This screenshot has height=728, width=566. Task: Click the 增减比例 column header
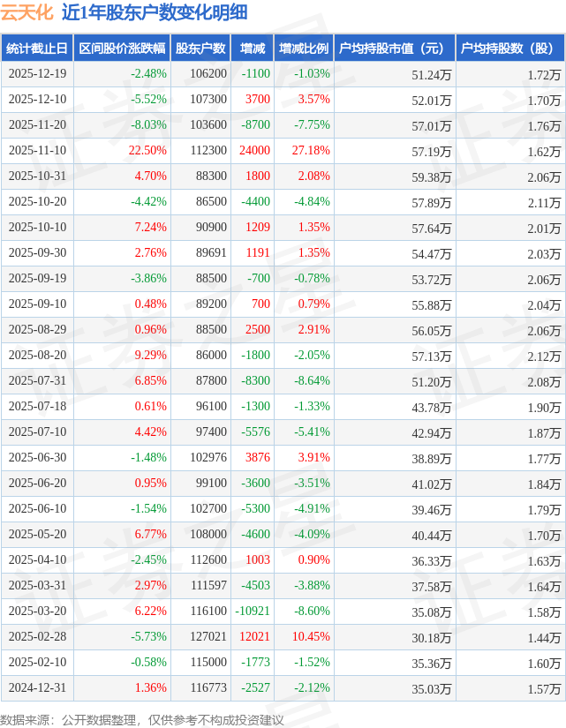304,49
